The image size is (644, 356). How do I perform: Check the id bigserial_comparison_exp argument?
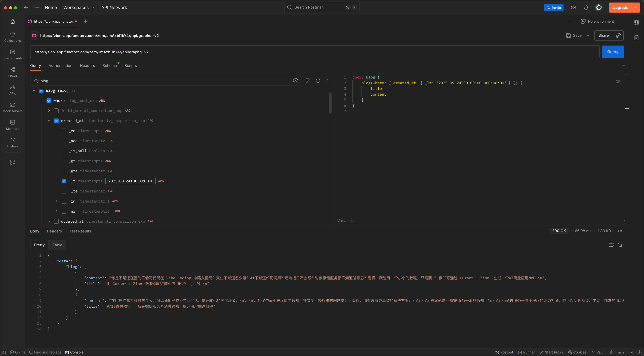coord(56,111)
